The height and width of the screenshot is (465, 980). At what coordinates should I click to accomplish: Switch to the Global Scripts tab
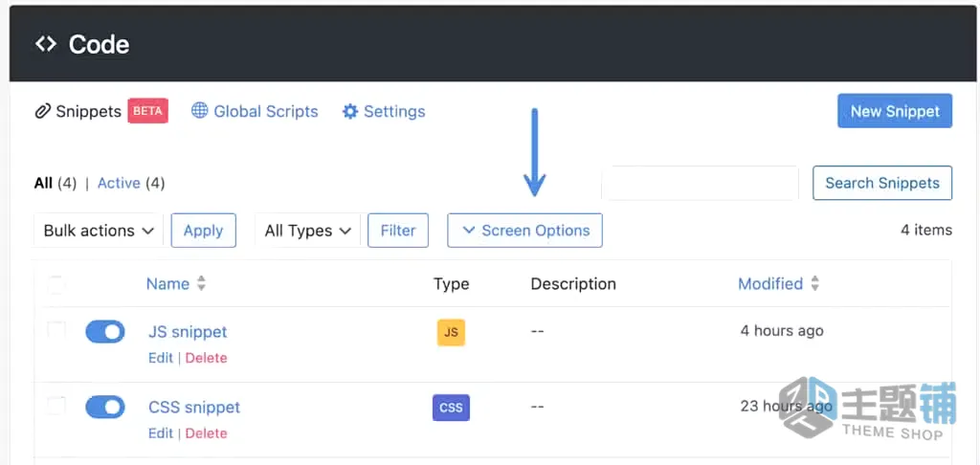pyautogui.click(x=266, y=111)
